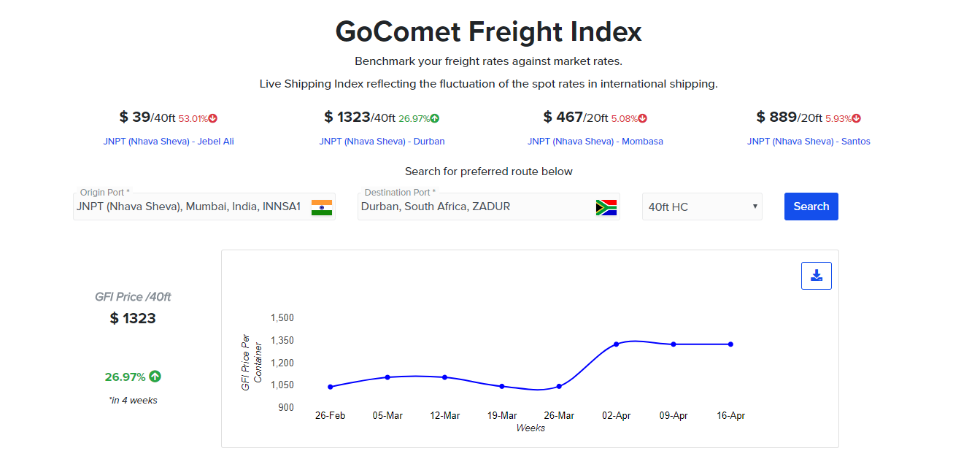
Task: Select the JNPT (Nhava Sheva) - Durban route
Action: click(382, 141)
